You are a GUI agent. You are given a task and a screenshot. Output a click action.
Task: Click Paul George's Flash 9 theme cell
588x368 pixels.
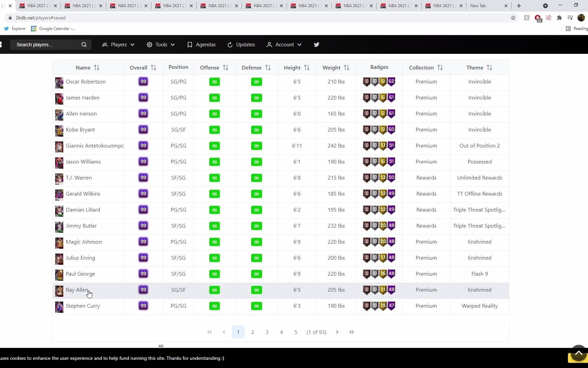pos(479,274)
